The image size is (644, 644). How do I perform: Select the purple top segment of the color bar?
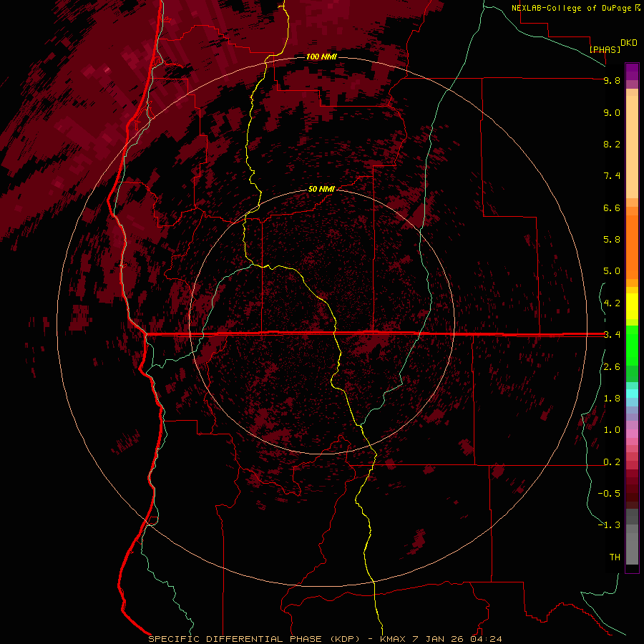click(632, 72)
